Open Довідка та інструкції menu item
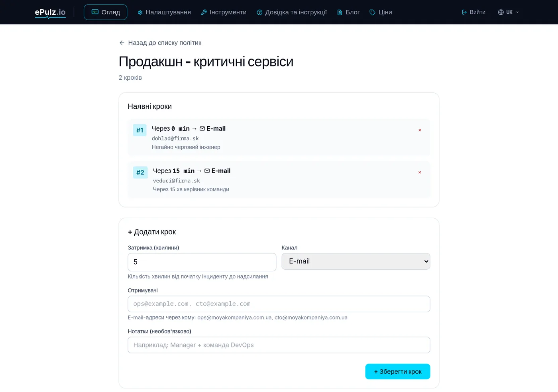Image resolution: width=558 pixels, height=392 pixels. (x=292, y=12)
